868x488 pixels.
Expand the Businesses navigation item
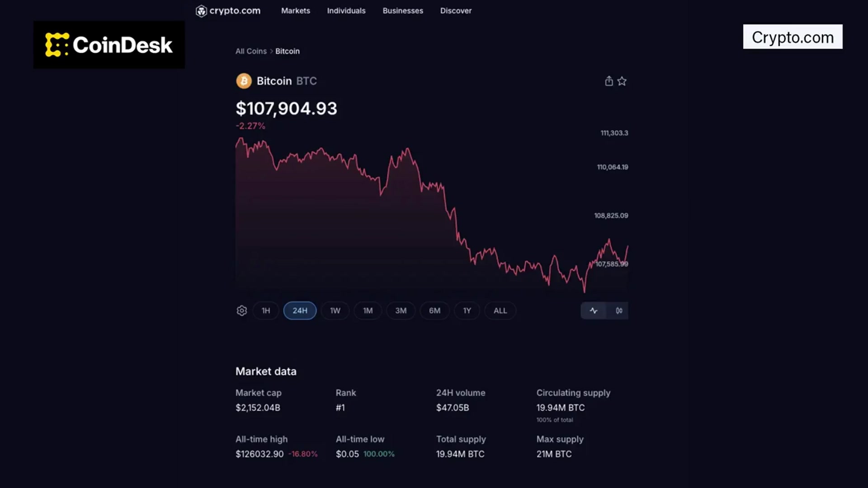pyautogui.click(x=402, y=10)
